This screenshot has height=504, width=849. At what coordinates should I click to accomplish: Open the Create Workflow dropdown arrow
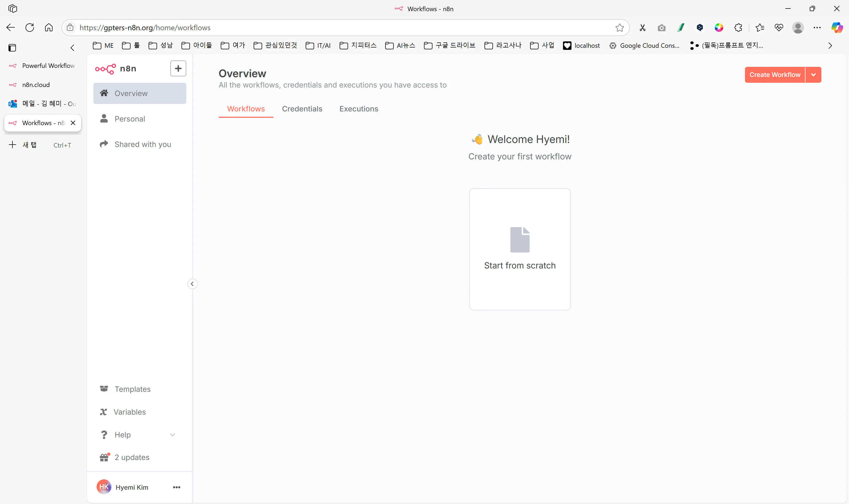(x=813, y=75)
